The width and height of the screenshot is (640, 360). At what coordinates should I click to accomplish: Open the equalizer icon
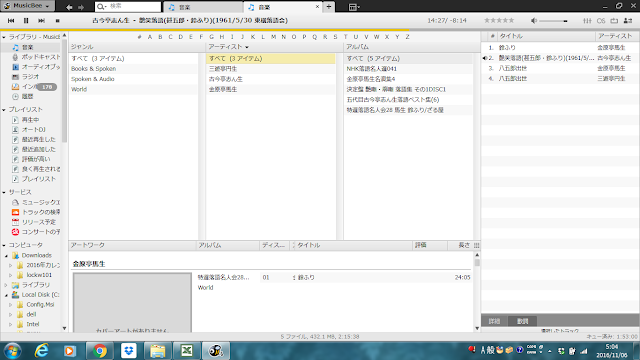[x=587, y=20]
